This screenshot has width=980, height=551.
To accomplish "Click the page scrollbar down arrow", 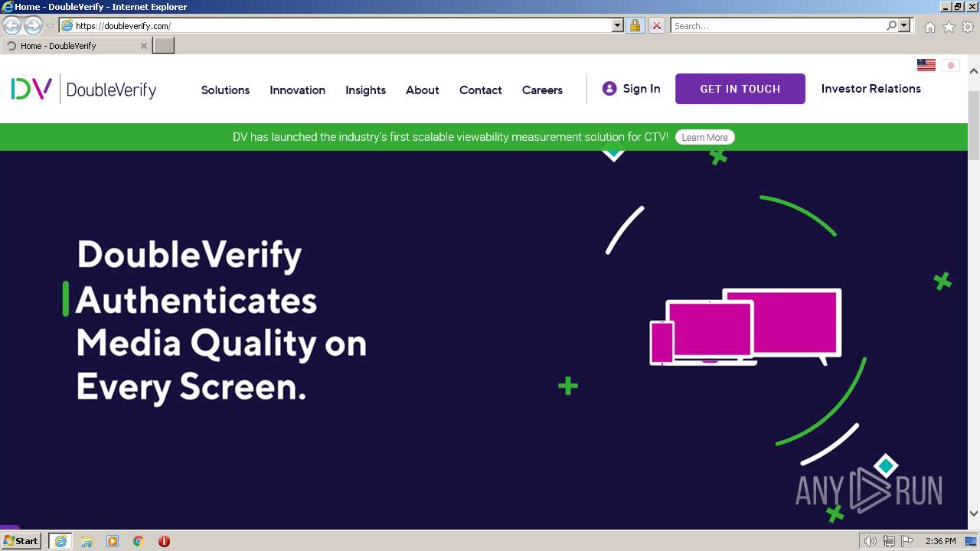I will 974,514.
